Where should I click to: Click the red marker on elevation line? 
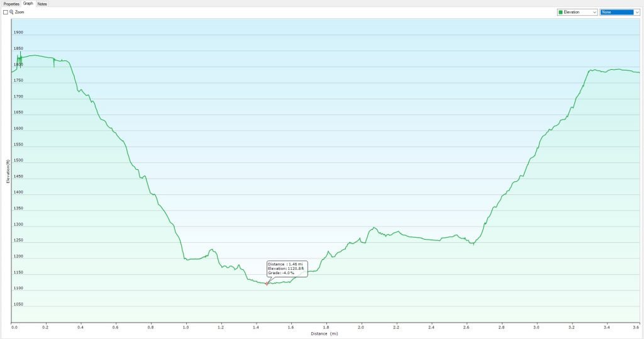[267, 284]
